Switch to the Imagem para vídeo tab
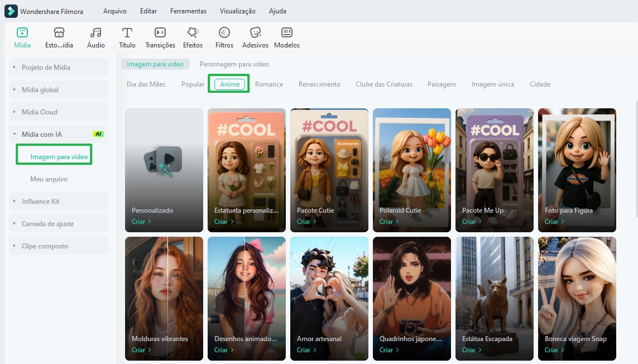The width and height of the screenshot is (638, 364). click(x=155, y=64)
